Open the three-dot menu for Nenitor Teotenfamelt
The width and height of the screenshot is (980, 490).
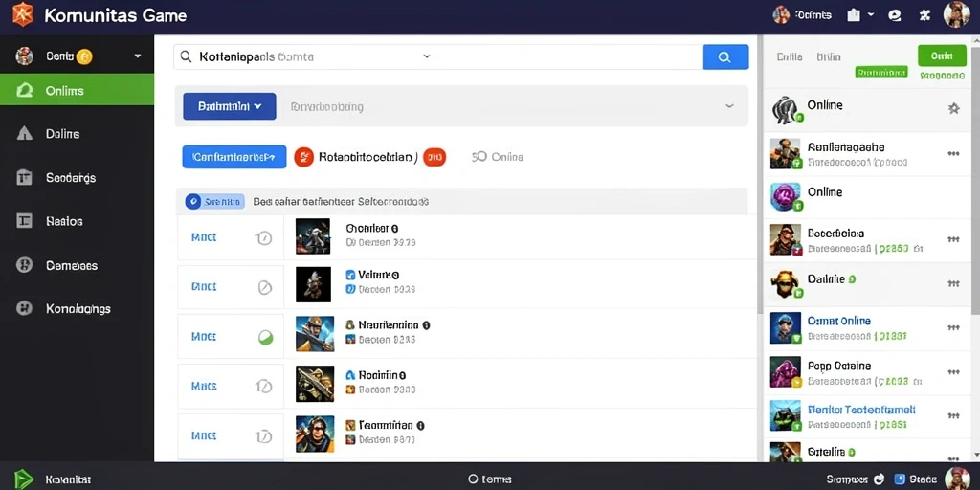click(953, 415)
